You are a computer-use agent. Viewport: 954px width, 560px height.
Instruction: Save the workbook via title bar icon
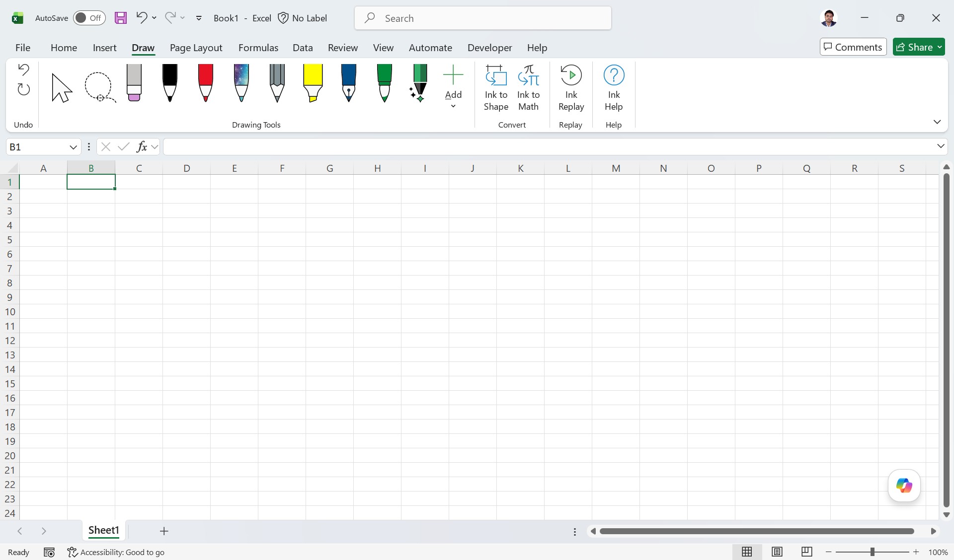(121, 18)
